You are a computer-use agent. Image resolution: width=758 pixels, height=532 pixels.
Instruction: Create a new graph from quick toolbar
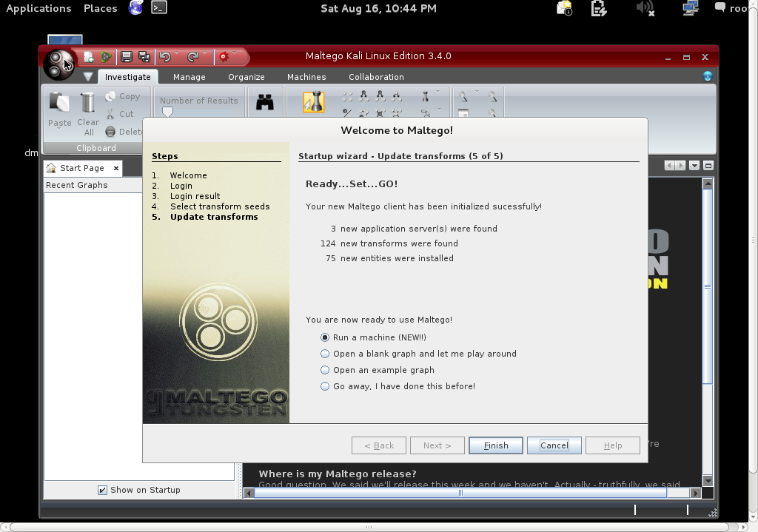tap(89, 57)
